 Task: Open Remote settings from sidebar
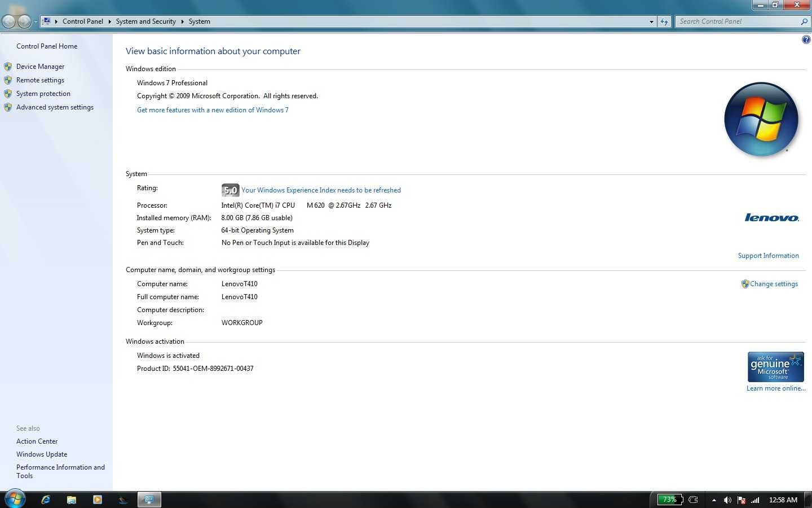(x=40, y=80)
